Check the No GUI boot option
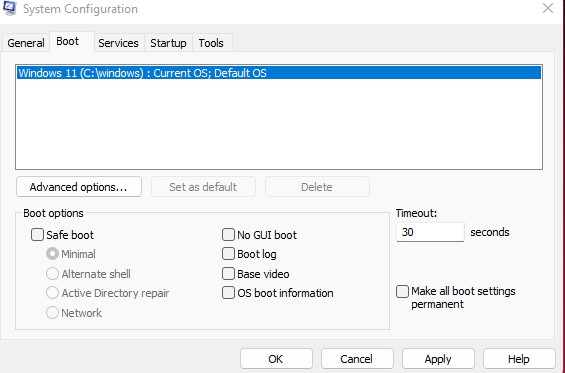Screen dimensions: 565x373 point(228,235)
